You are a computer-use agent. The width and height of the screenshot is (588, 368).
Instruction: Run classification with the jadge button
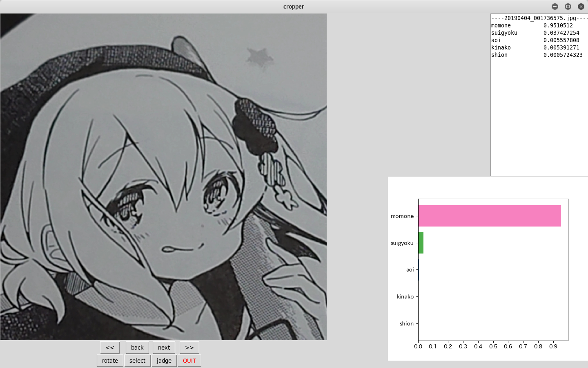(164, 361)
